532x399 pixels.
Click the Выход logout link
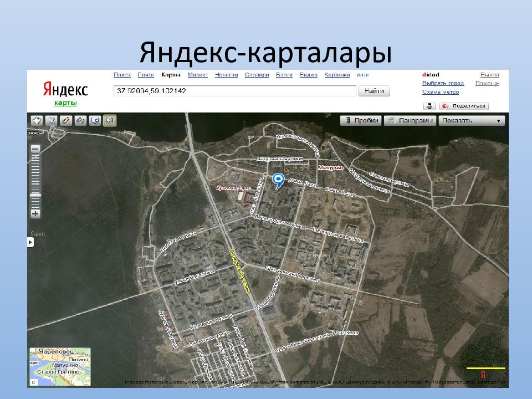click(x=489, y=75)
